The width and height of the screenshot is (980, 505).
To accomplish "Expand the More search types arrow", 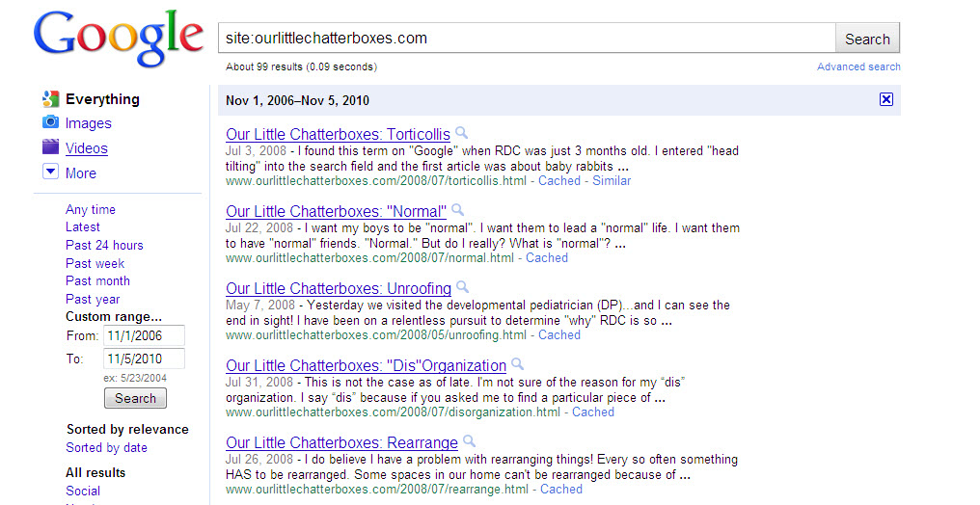I will [51, 173].
